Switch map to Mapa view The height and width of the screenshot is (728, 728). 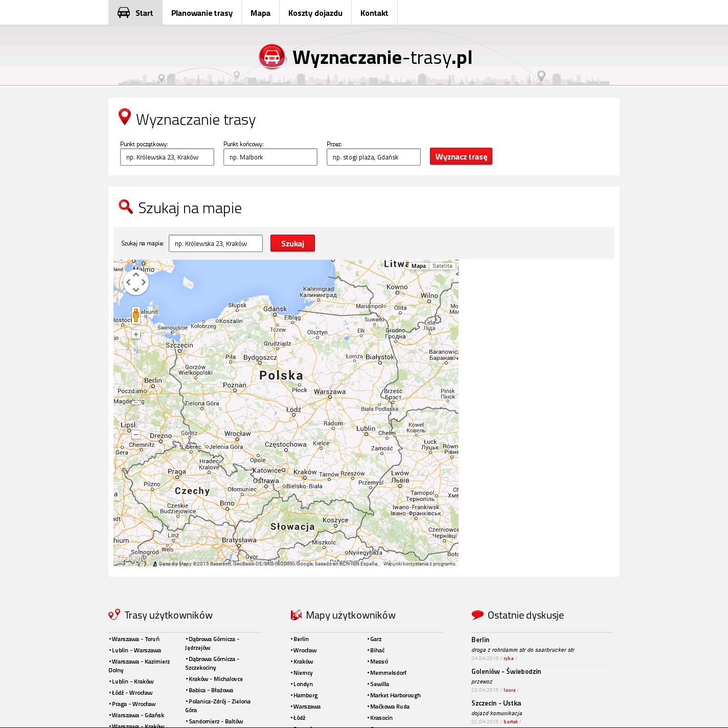point(418,266)
